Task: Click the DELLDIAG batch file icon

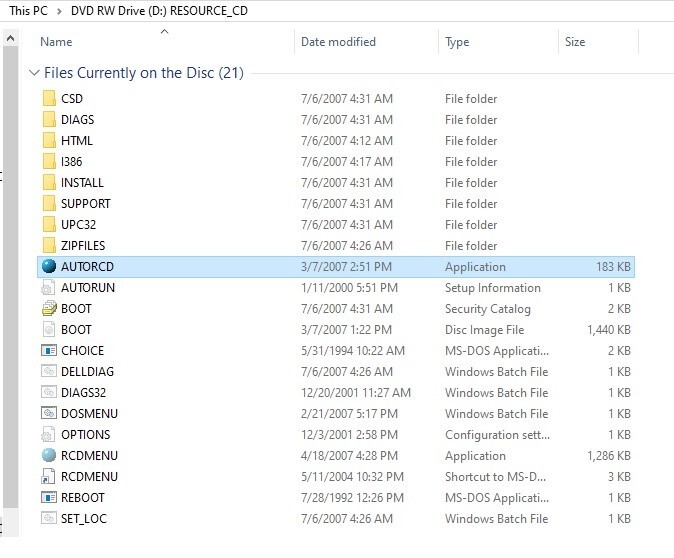Action: pyautogui.click(x=49, y=371)
